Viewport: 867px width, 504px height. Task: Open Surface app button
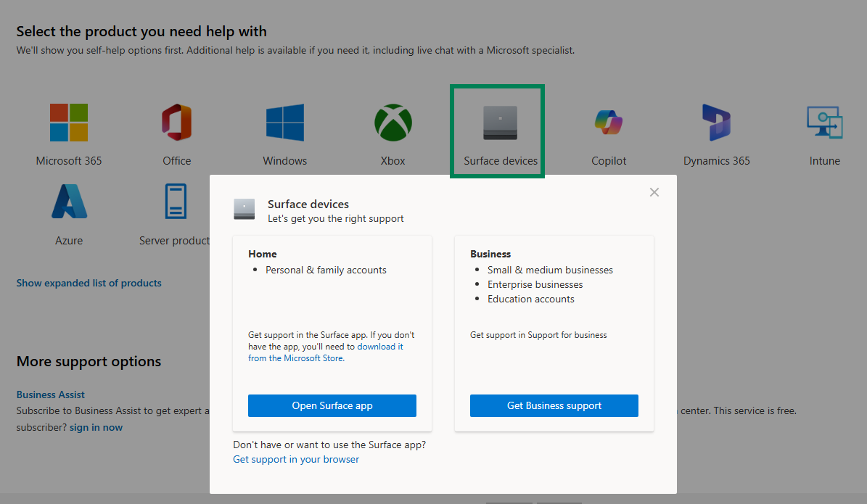click(332, 405)
